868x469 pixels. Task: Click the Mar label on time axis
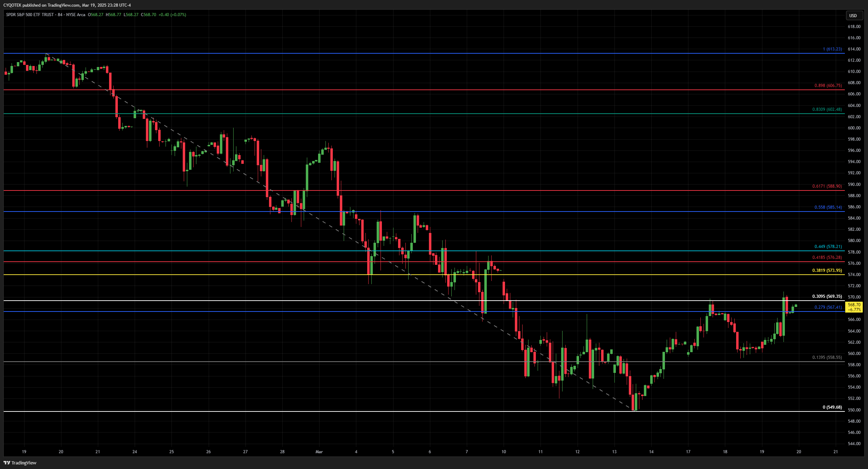click(x=319, y=452)
